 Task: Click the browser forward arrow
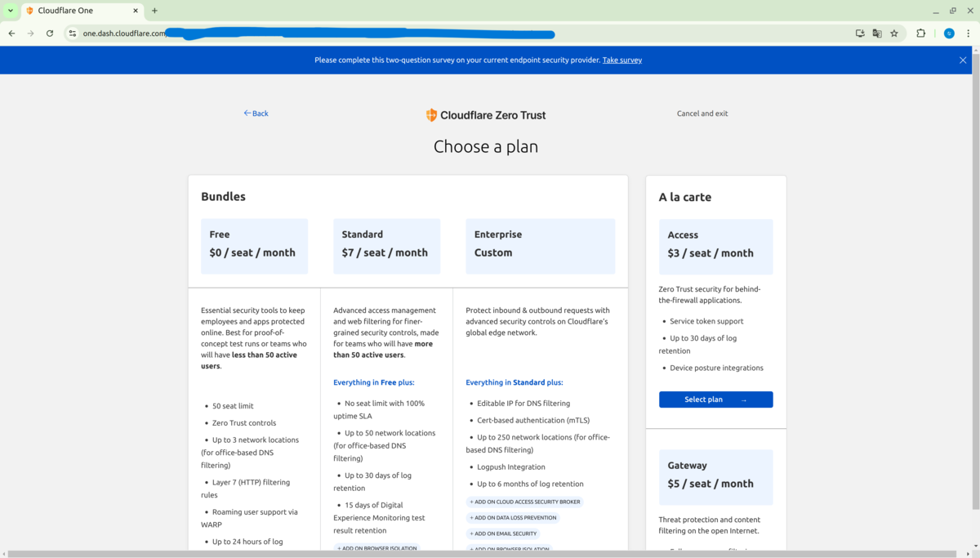[x=30, y=33]
